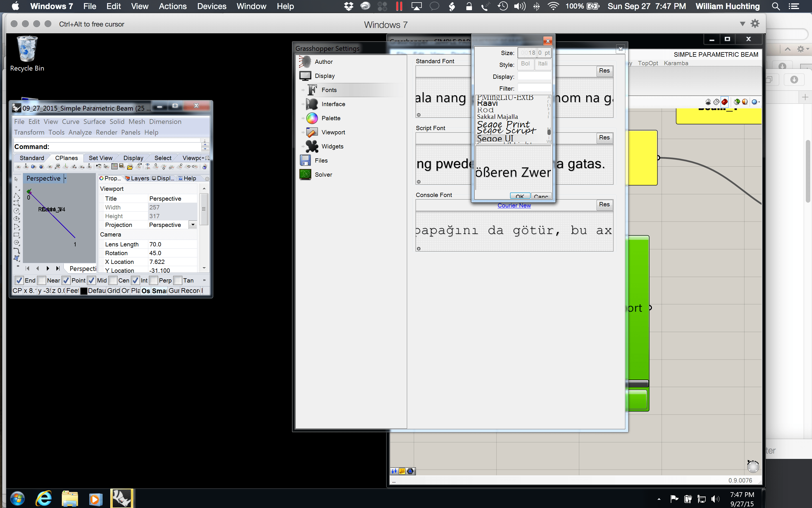Toggle Grid snap in Rhino status bar

tap(113, 291)
